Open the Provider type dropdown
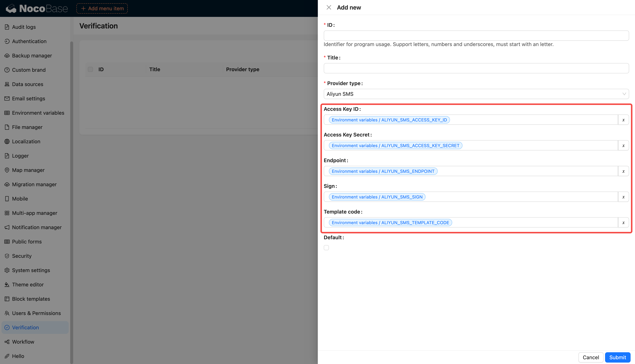 (473, 94)
